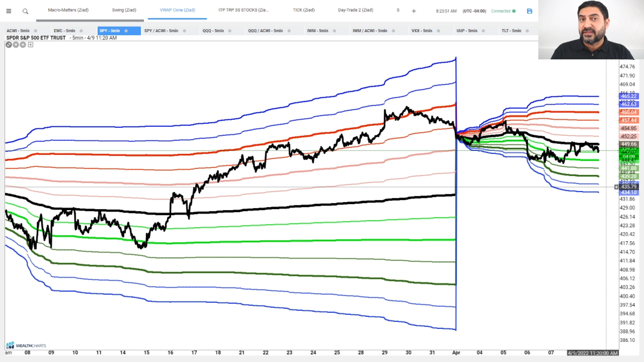Click the workspace tabs horizontal scrollbar
Viewport: 644px width, 362px height.
(x=90, y=20)
